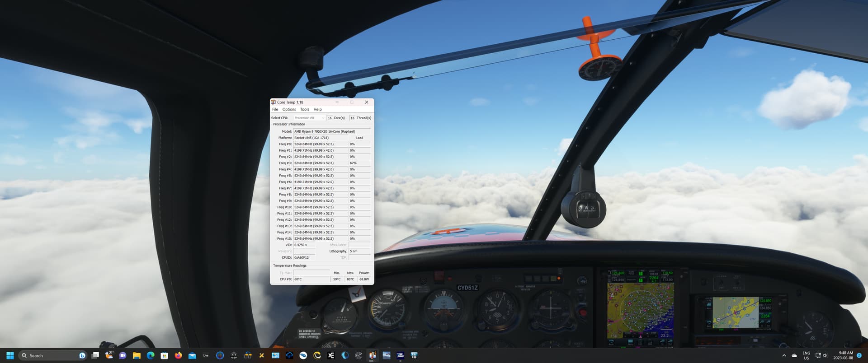Show hidden system tray icons
Viewport: 868px width, 363px height.
784,356
